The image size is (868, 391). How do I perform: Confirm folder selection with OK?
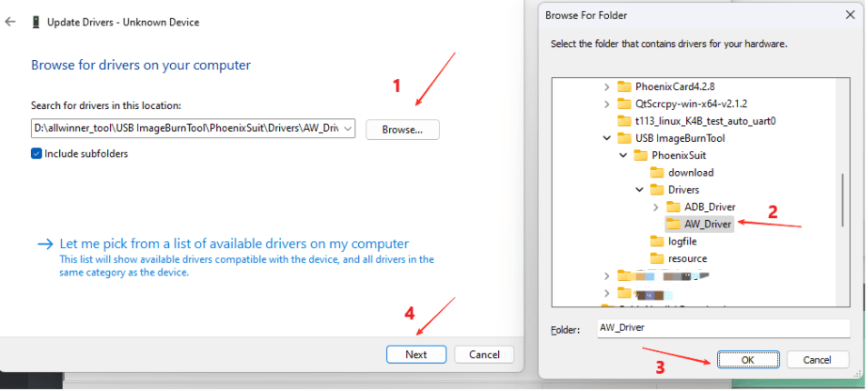click(x=747, y=359)
